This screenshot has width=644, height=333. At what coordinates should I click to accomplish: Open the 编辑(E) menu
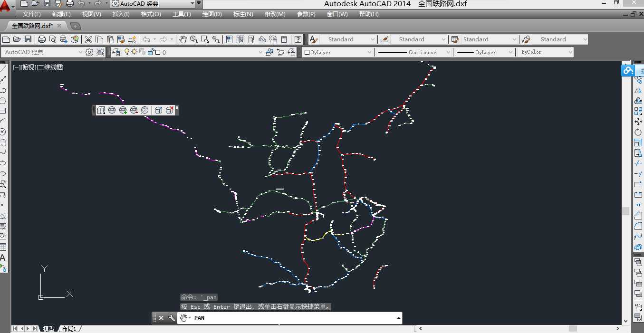(x=61, y=14)
